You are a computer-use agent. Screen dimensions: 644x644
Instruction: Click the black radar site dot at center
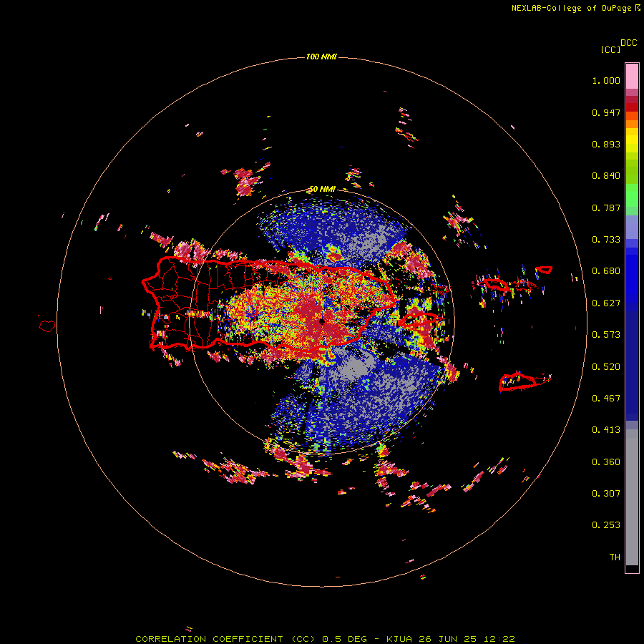(x=321, y=321)
